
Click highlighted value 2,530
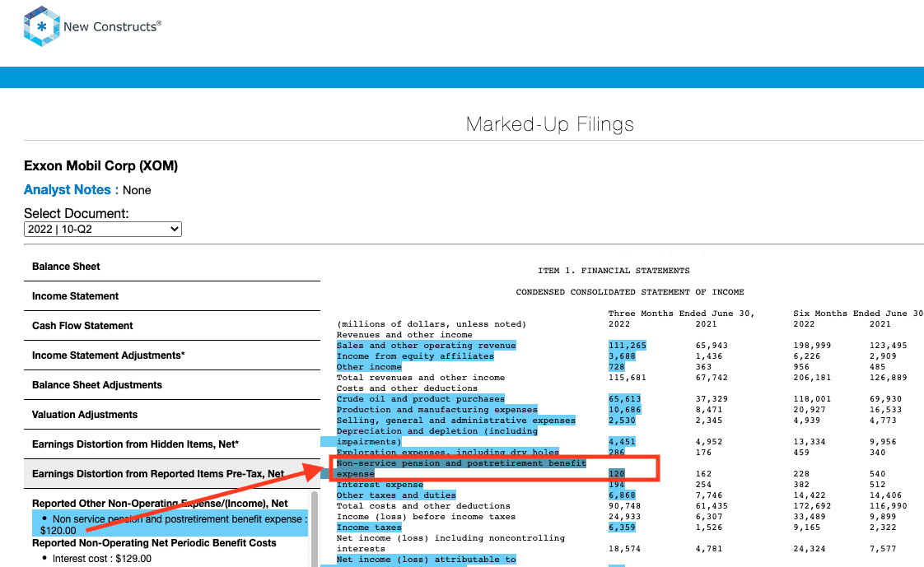[x=622, y=421]
